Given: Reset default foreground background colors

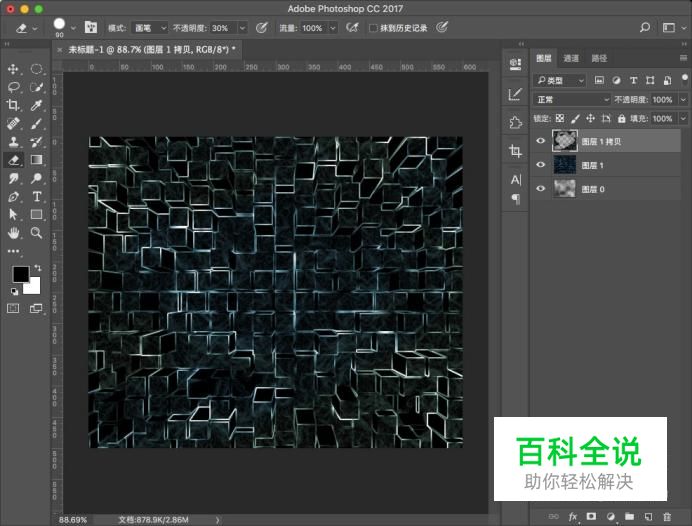Looking at the screenshot, I should coord(14,292).
